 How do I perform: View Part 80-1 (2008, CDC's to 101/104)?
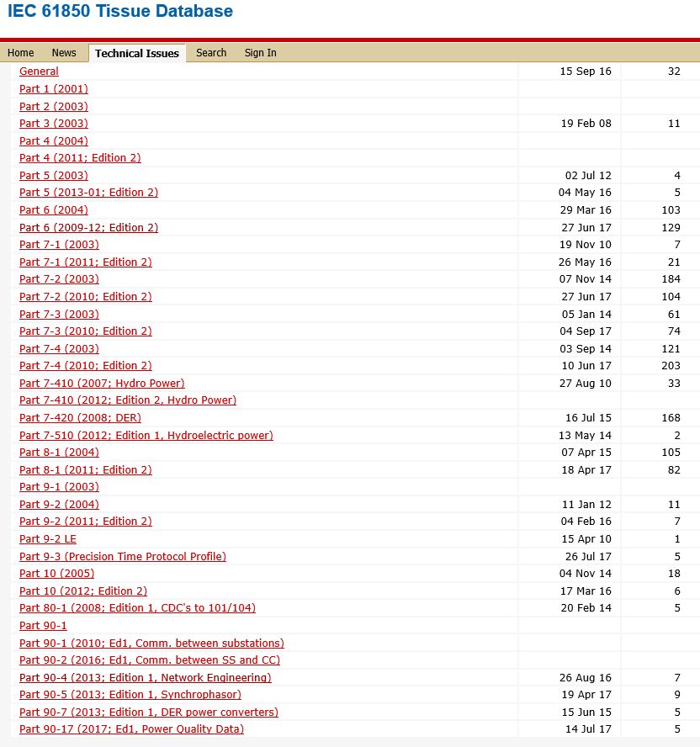[137, 607]
